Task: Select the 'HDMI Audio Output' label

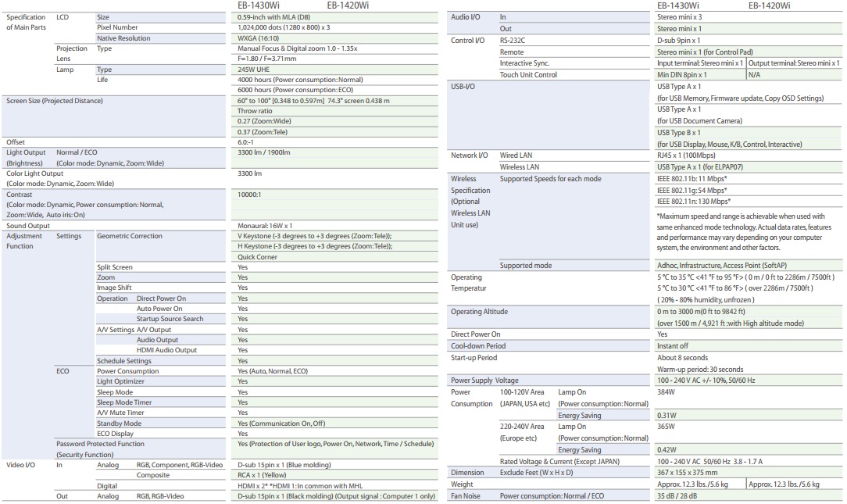Action: (x=167, y=351)
